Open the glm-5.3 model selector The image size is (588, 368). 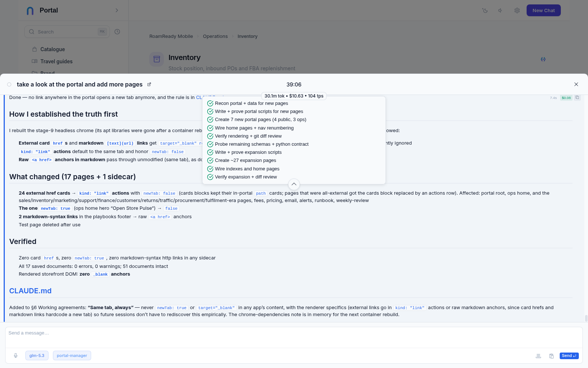click(x=37, y=355)
